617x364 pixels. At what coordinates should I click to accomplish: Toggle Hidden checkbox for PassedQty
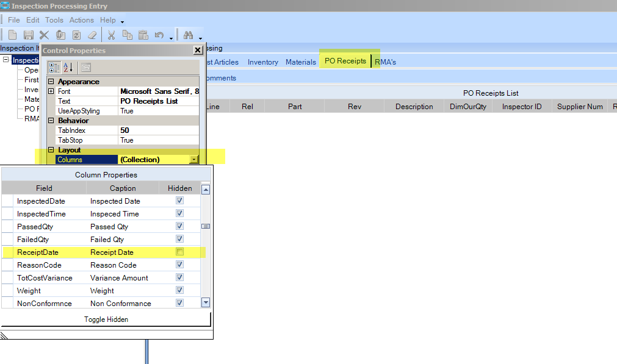180,226
